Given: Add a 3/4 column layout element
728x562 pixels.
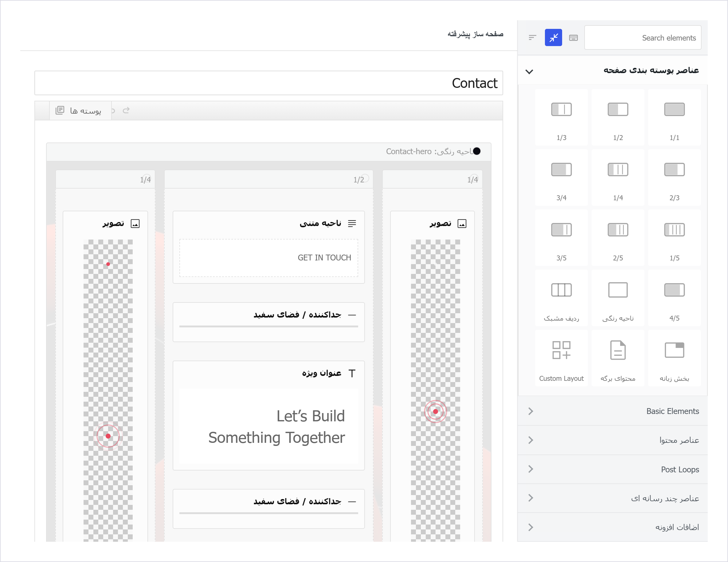Looking at the screenshot, I should (x=561, y=177).
